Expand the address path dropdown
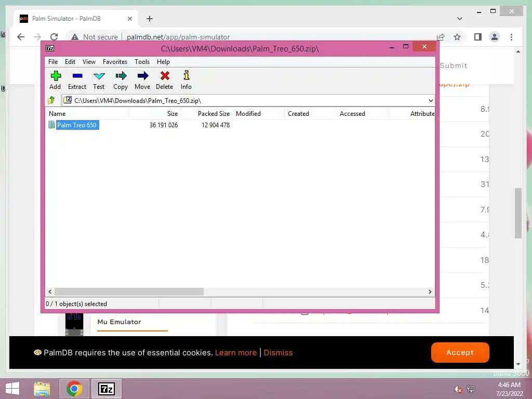This screenshot has height=399, width=532. coord(431,100)
